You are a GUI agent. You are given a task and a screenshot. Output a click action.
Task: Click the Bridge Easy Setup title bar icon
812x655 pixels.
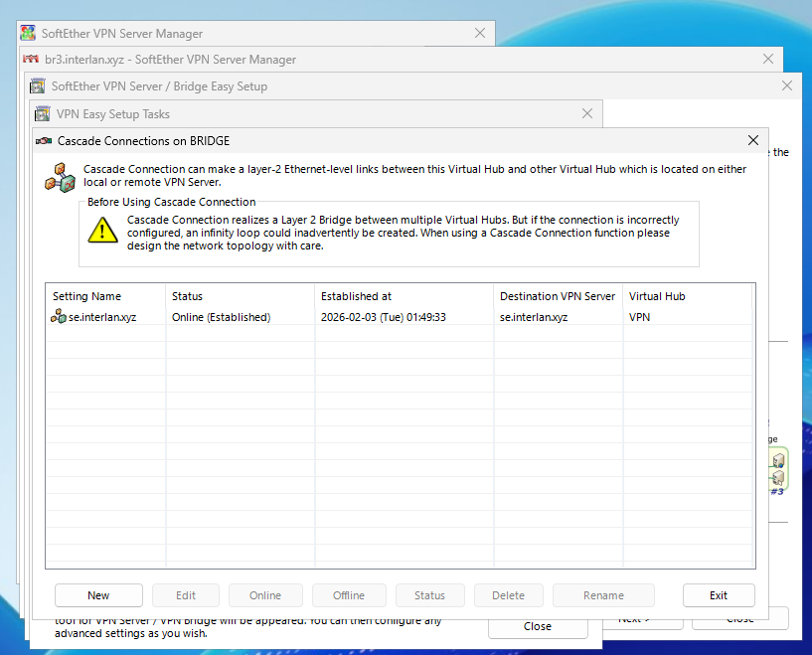pyautogui.click(x=38, y=86)
